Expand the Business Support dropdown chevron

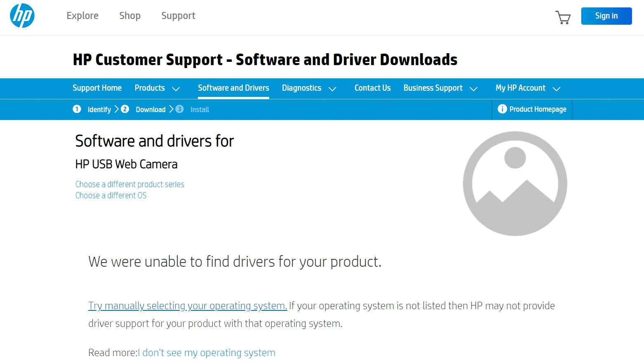point(474,89)
